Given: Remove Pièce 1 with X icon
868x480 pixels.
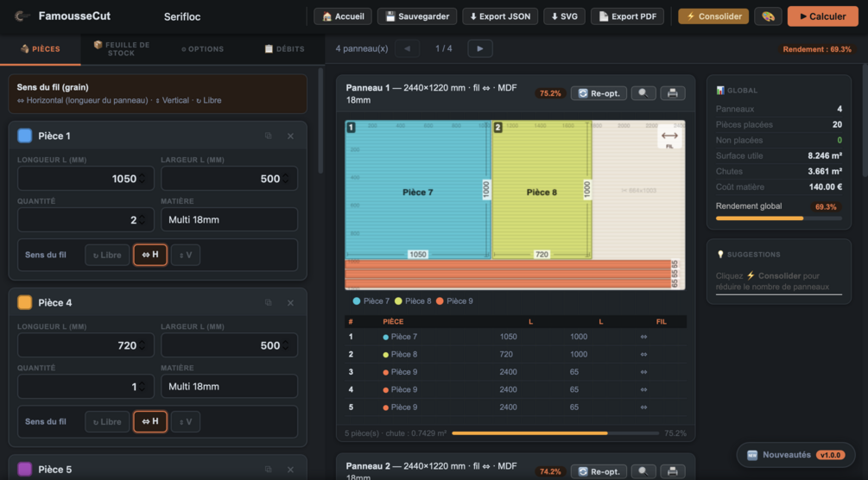Looking at the screenshot, I should [x=290, y=136].
